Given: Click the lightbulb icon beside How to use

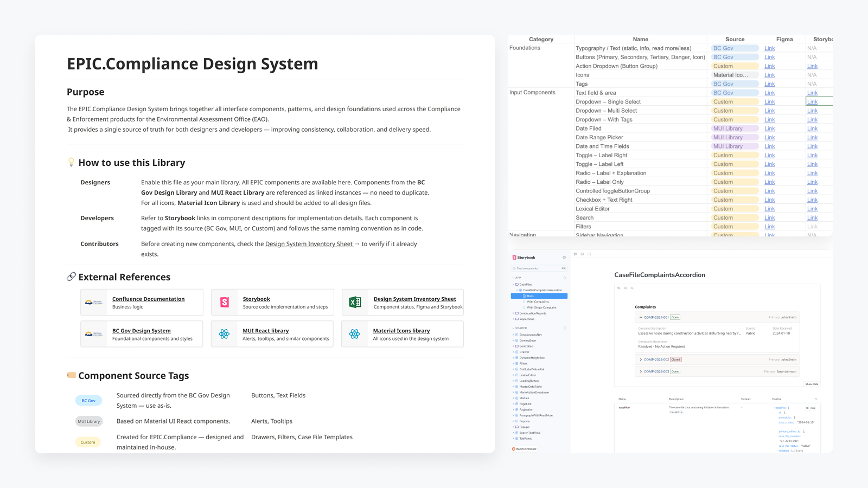Looking at the screenshot, I should pos(71,162).
